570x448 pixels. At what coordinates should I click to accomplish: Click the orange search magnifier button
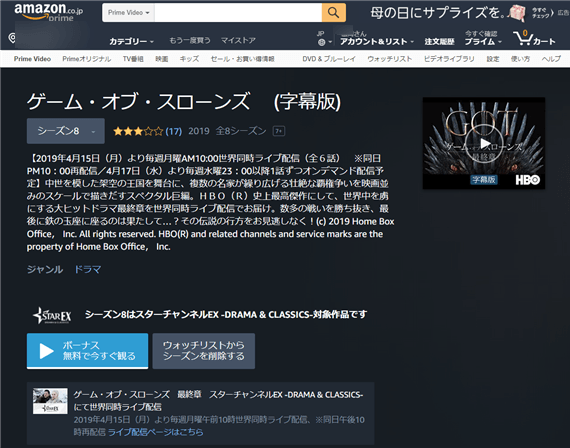[x=333, y=12]
